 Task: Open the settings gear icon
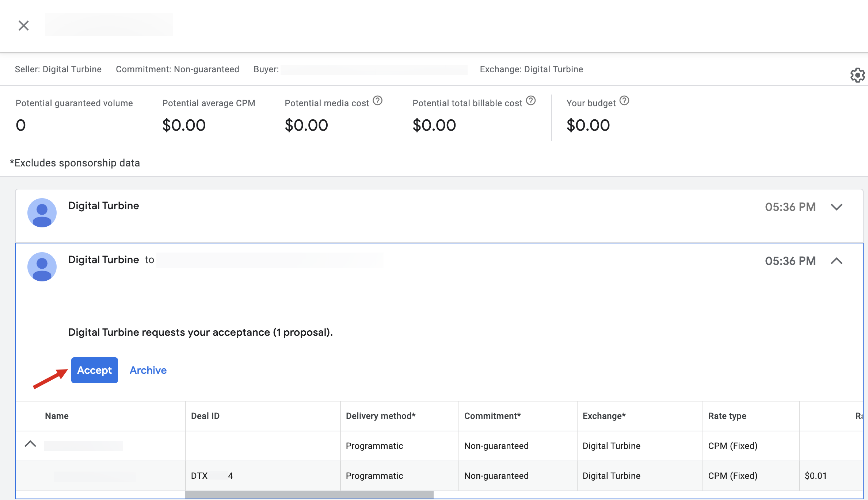click(x=857, y=75)
